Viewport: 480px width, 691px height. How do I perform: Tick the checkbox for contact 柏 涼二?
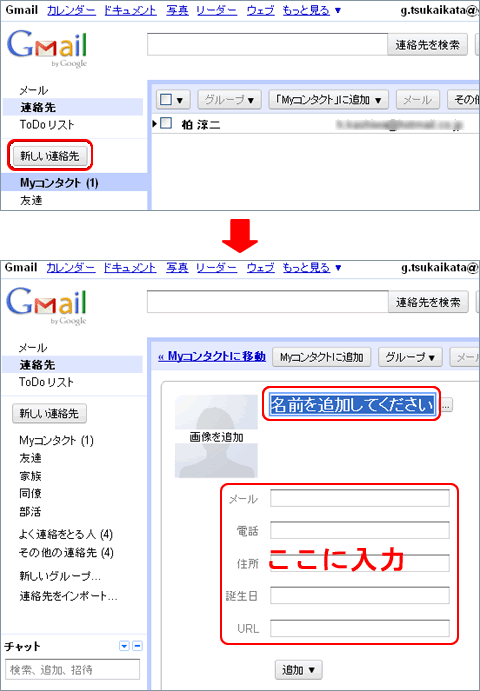(166, 123)
